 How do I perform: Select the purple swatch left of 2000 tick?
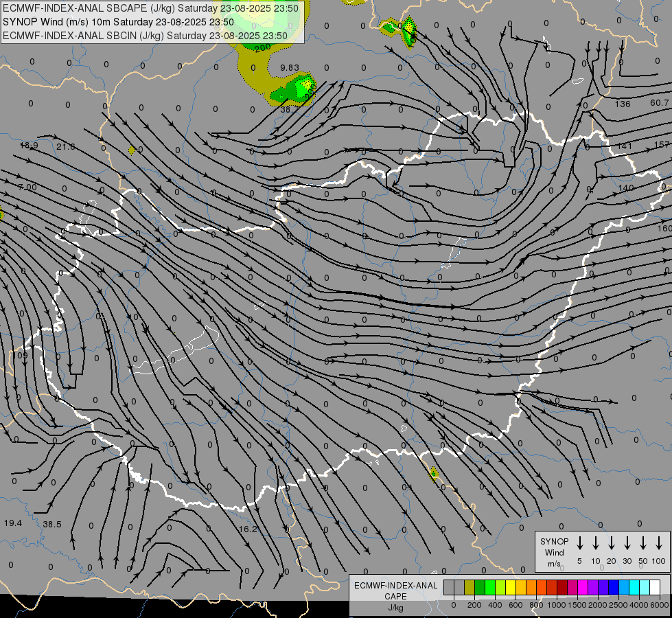point(593,588)
